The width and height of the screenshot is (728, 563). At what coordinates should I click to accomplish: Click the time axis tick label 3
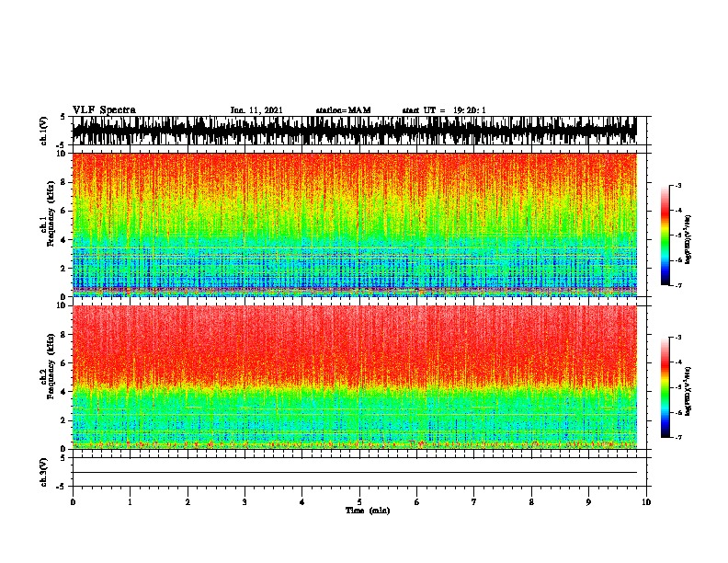click(245, 502)
